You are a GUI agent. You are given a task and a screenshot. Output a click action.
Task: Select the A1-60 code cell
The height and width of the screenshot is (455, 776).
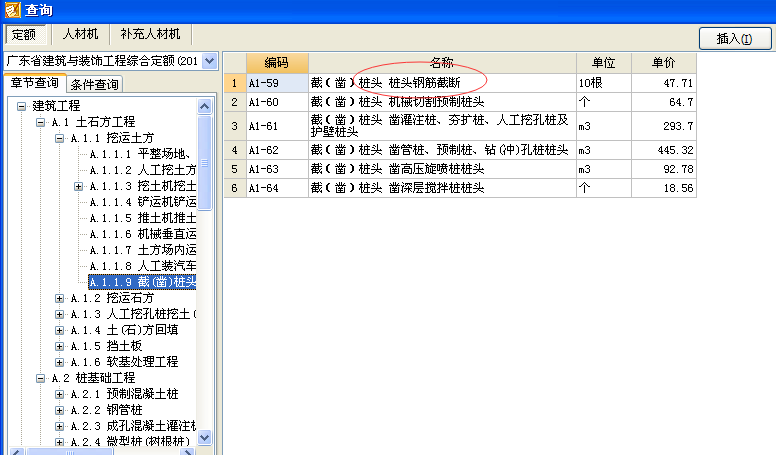[x=277, y=102]
